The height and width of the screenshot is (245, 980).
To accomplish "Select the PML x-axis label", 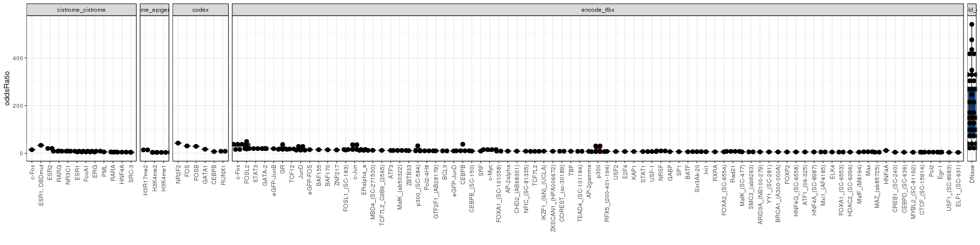I will point(104,170).
